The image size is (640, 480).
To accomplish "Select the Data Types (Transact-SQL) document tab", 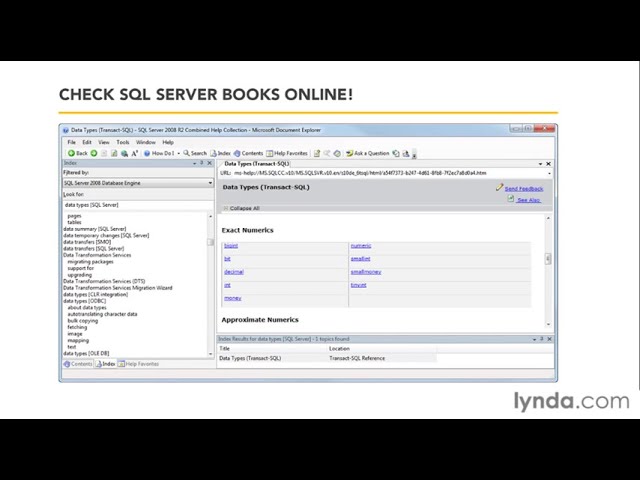I will [256, 164].
